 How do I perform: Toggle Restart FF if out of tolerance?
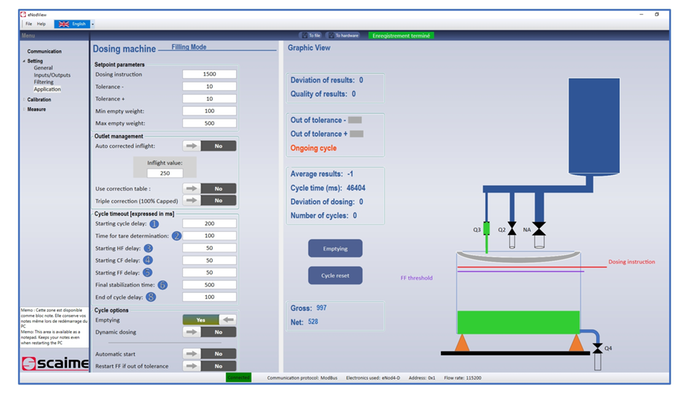(x=209, y=366)
